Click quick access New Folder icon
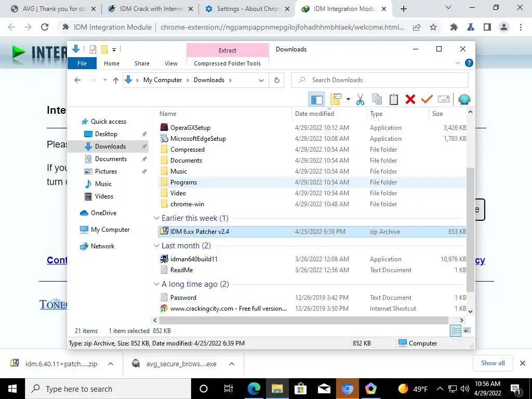The width and height of the screenshot is (532, 399). pos(104,49)
